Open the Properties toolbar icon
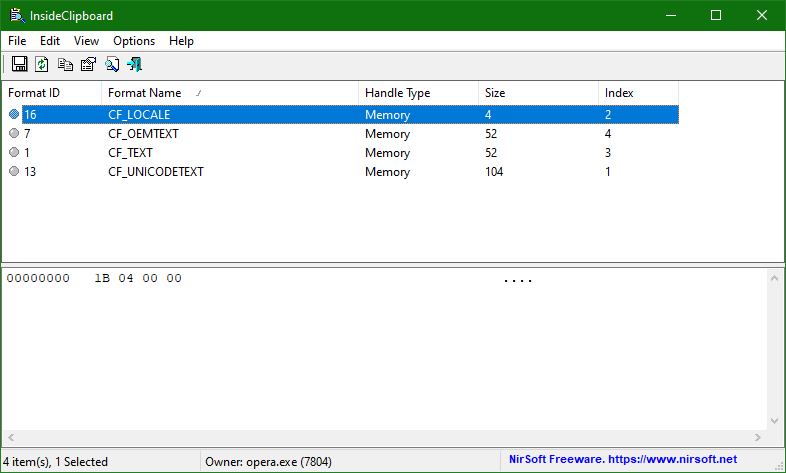The height and width of the screenshot is (473, 786). point(88,64)
